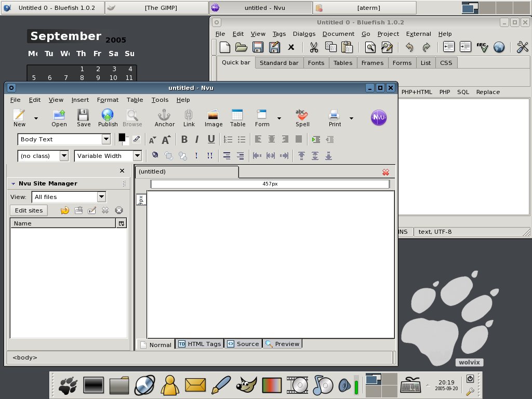
Task: Publish the page with the Publish icon
Action: click(x=108, y=118)
